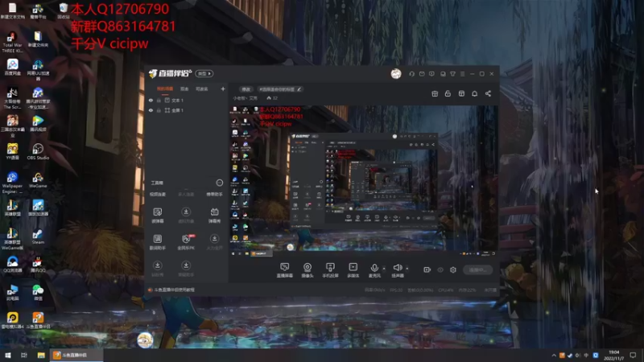644x362 pixels.
Task: Show hidden system tray icons
Action: pyautogui.click(x=554, y=356)
